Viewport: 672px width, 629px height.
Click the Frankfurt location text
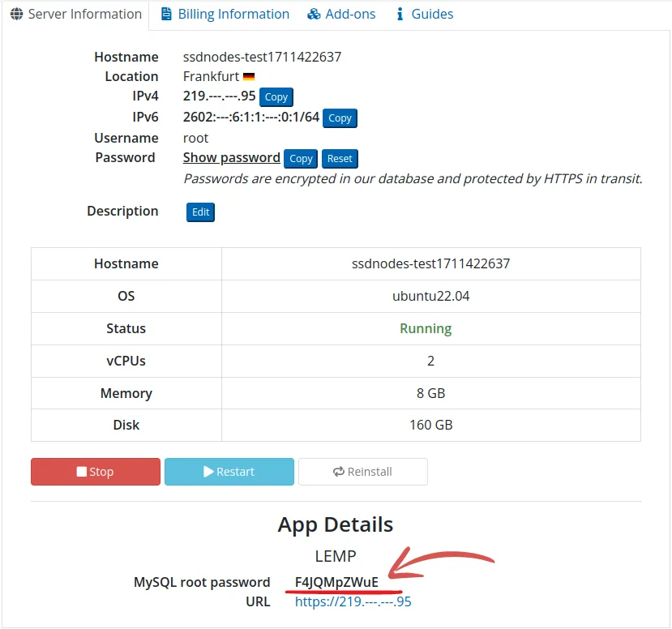pyautogui.click(x=211, y=76)
